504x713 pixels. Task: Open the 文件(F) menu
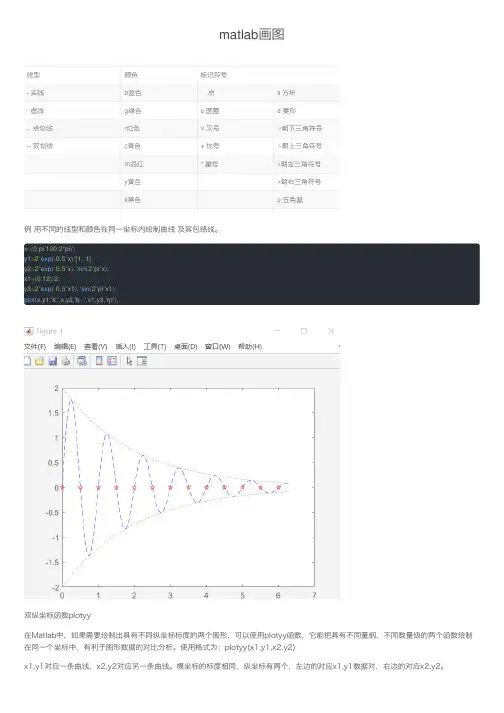tap(35, 346)
